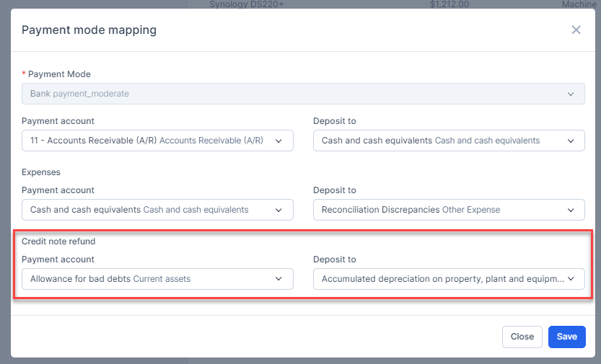Open the Bank payment_moderate Payment Mode selector
Screen dimensions: 601x364
(289, 94)
